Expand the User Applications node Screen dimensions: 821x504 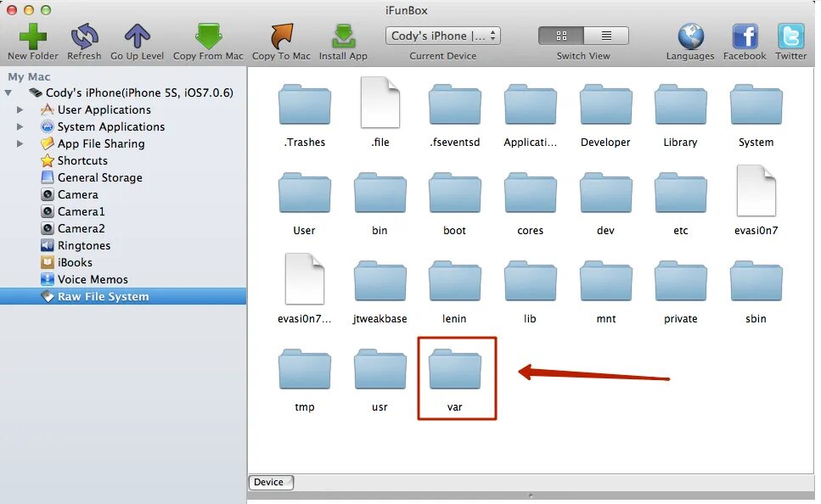point(20,110)
